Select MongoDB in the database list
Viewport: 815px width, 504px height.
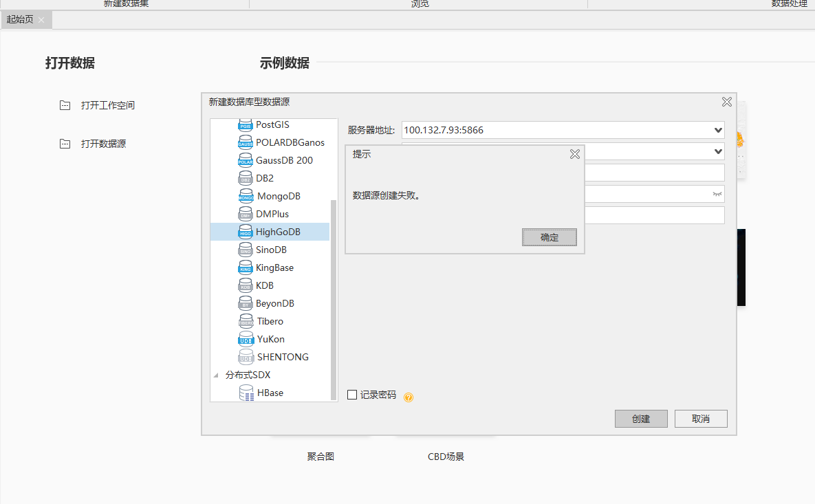coord(279,197)
